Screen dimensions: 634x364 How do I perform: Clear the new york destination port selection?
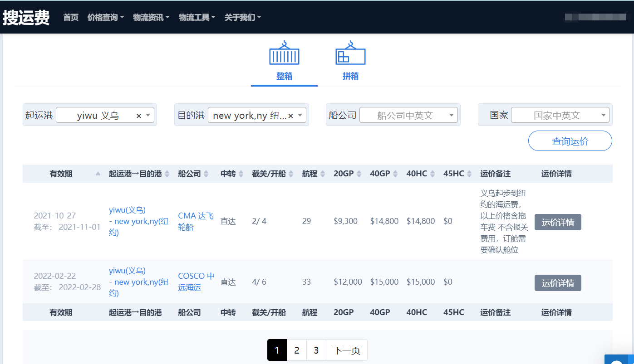click(x=290, y=116)
